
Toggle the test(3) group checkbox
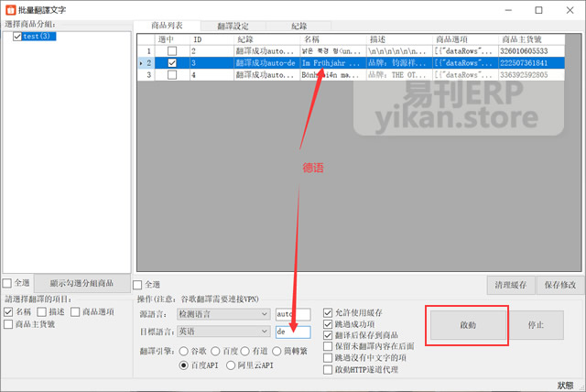[17, 36]
